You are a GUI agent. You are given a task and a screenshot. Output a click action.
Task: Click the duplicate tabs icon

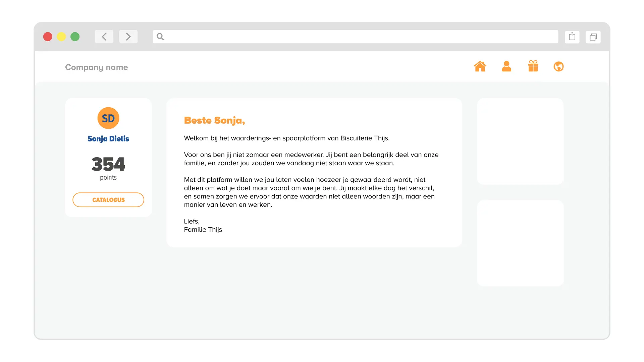593,37
